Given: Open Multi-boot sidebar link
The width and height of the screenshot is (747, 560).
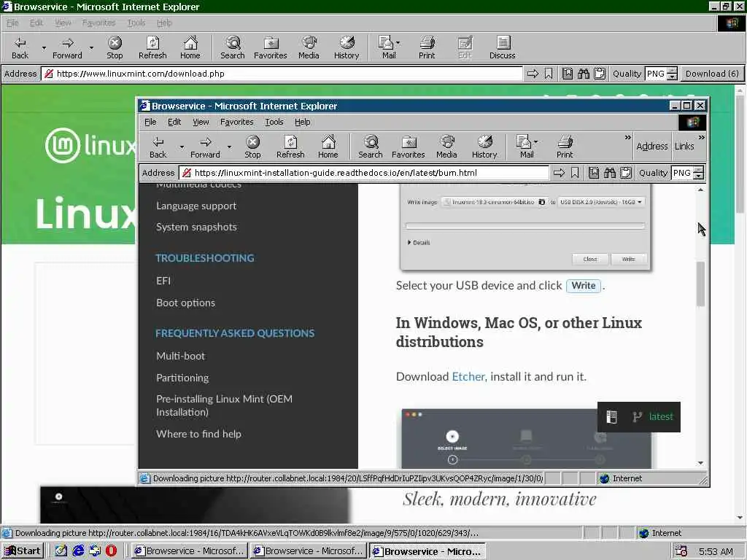Looking at the screenshot, I should (181, 356).
